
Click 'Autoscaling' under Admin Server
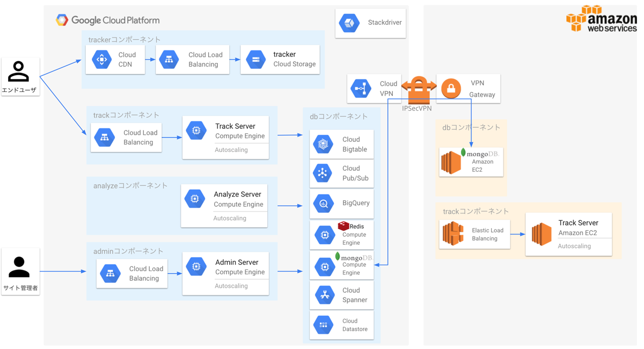pos(231,286)
